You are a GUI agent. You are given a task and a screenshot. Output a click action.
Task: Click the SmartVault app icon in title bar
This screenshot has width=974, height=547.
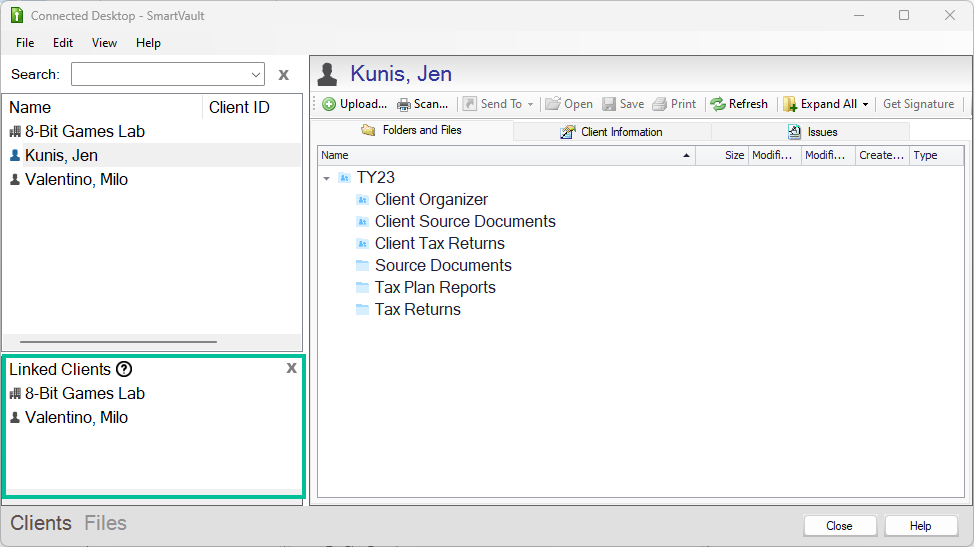point(17,16)
